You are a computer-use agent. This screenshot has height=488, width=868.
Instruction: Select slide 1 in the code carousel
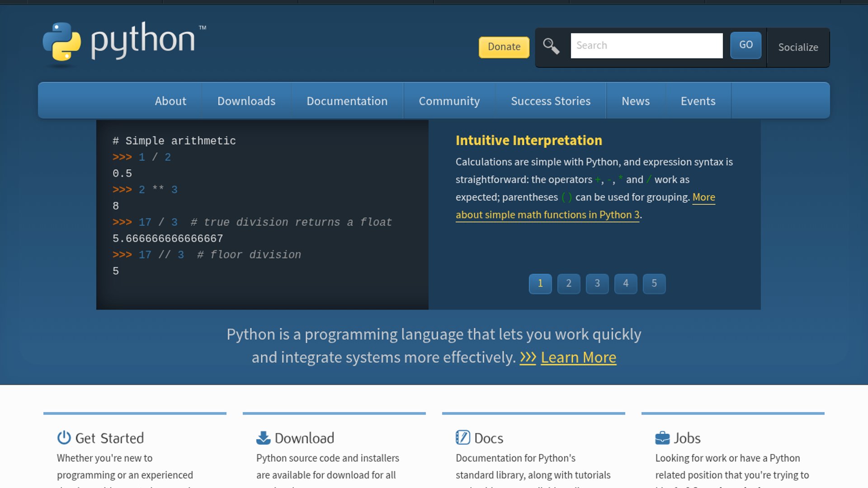pos(540,284)
